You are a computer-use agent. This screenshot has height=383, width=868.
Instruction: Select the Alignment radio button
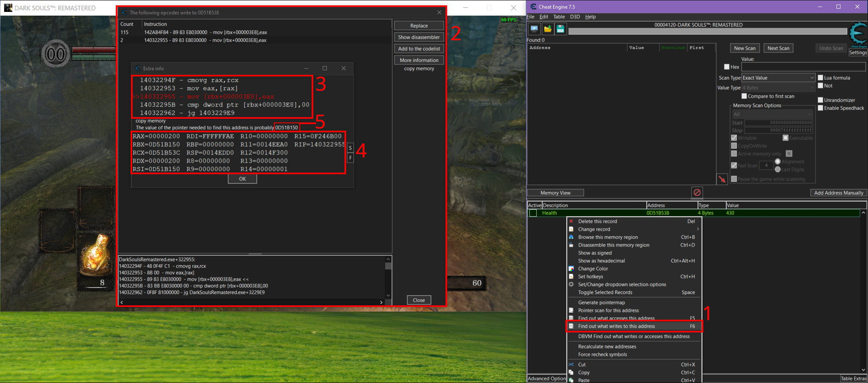(x=778, y=162)
